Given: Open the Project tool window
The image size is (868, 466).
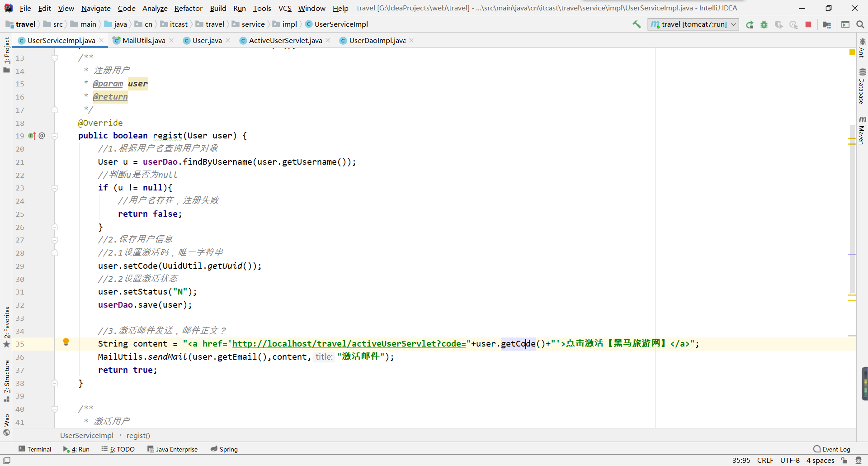Looking at the screenshot, I should 6,54.
